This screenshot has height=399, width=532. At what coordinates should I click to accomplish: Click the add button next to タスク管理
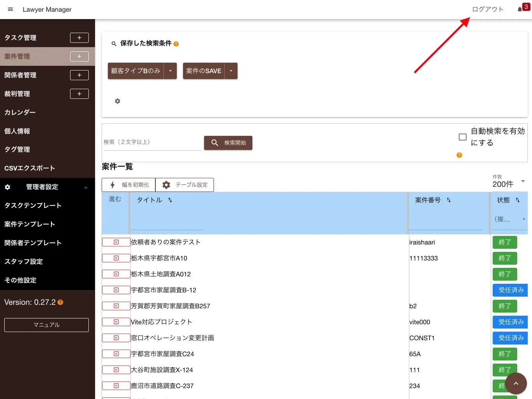tap(79, 38)
